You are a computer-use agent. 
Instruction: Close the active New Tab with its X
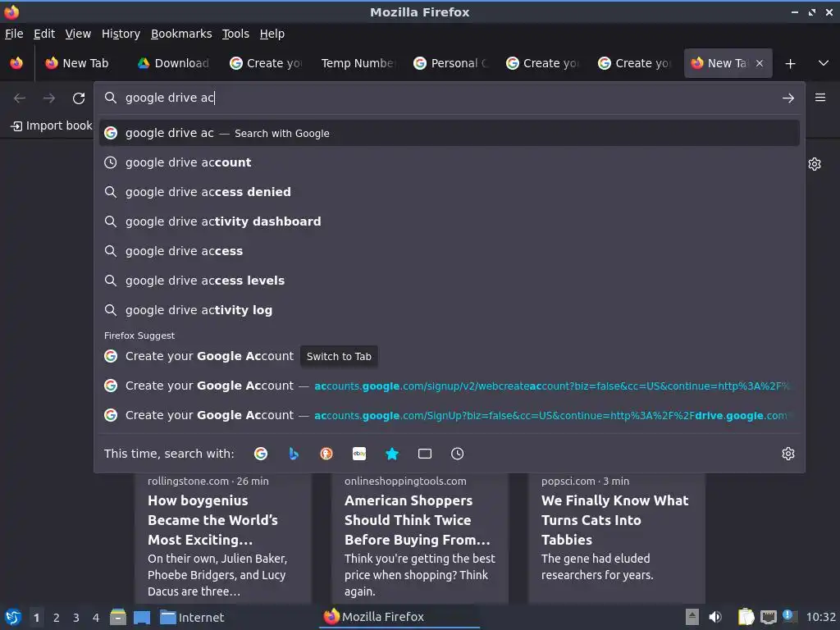pyautogui.click(x=760, y=63)
